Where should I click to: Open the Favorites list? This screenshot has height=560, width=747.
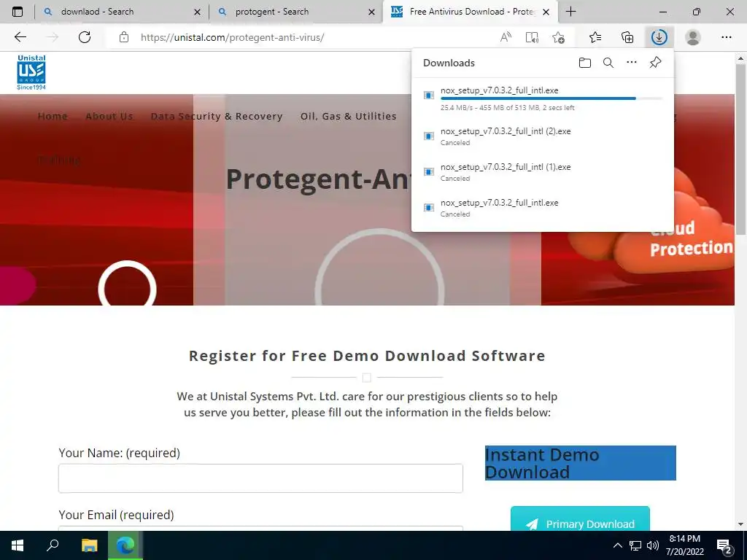coord(595,37)
